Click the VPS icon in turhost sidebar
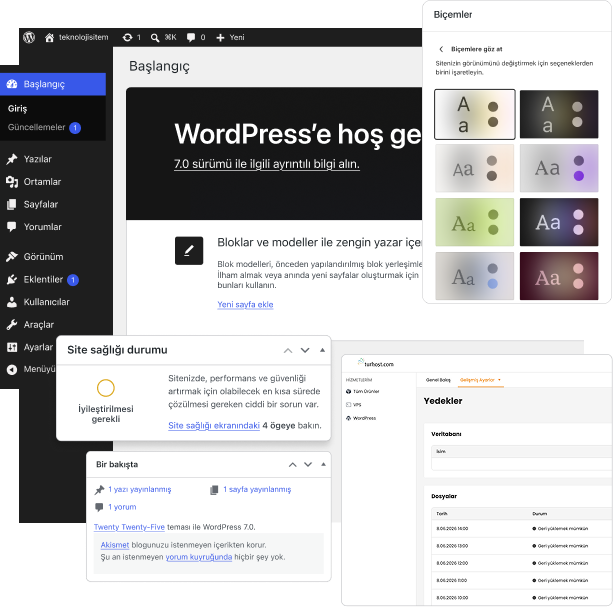 [x=348, y=405]
